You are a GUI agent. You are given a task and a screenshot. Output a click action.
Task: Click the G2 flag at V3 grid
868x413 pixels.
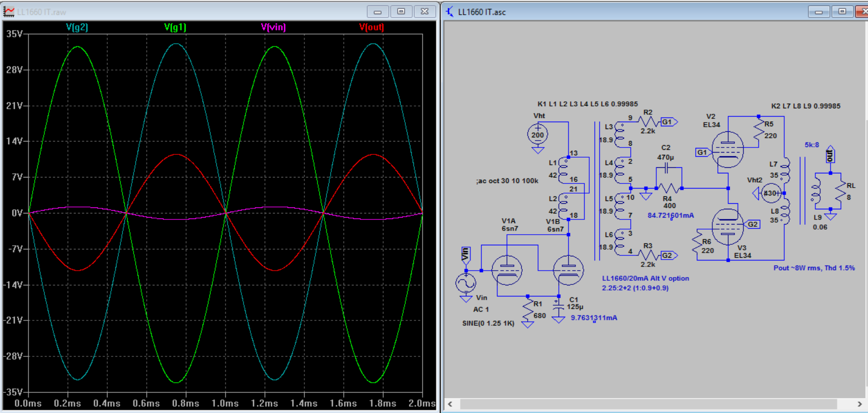click(752, 224)
